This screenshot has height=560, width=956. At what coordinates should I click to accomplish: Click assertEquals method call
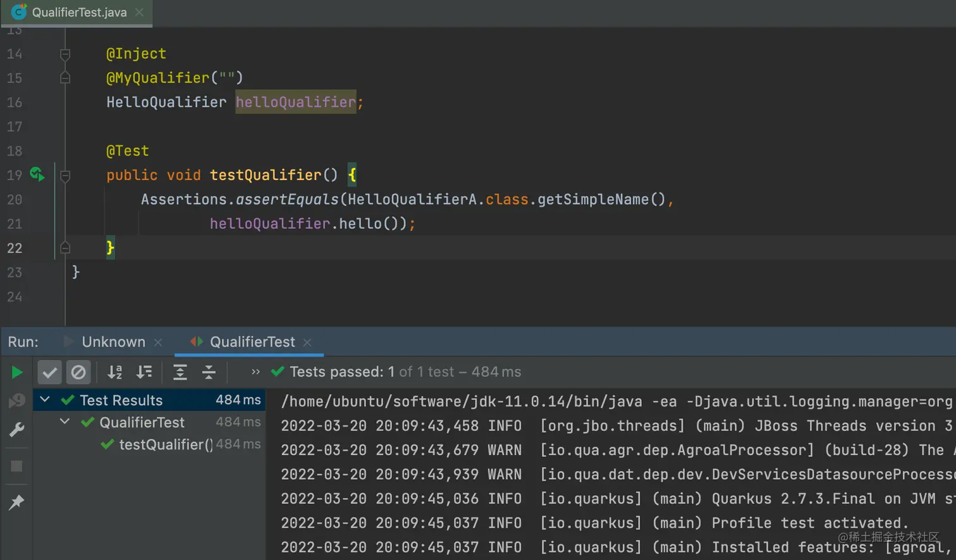[x=288, y=199]
